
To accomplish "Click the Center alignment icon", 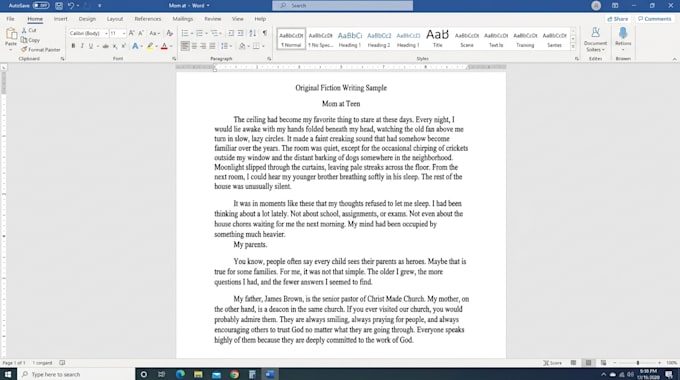I will pyautogui.click(x=194, y=46).
